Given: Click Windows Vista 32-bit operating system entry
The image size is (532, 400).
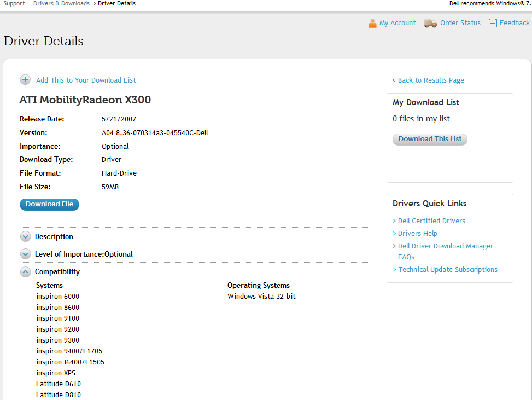Looking at the screenshot, I should pos(261,297).
